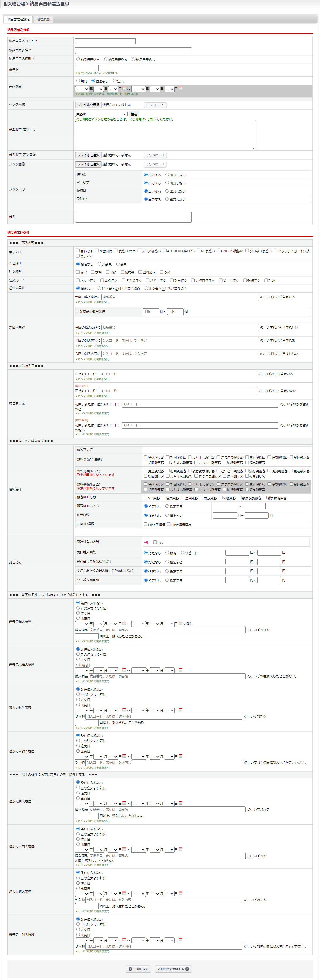Click the pink arrow beside the BS store

click(146, 542)
